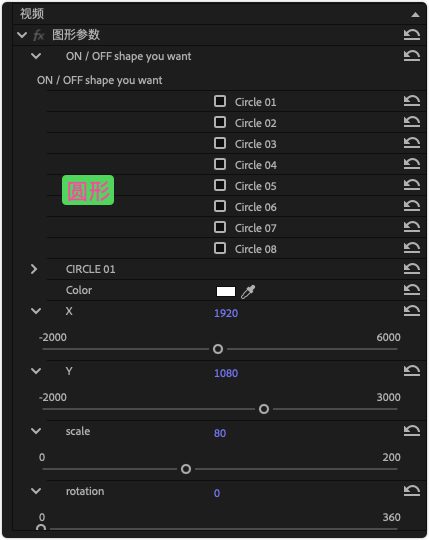Open the white Color swatch
The image size is (429, 540).
coord(226,291)
